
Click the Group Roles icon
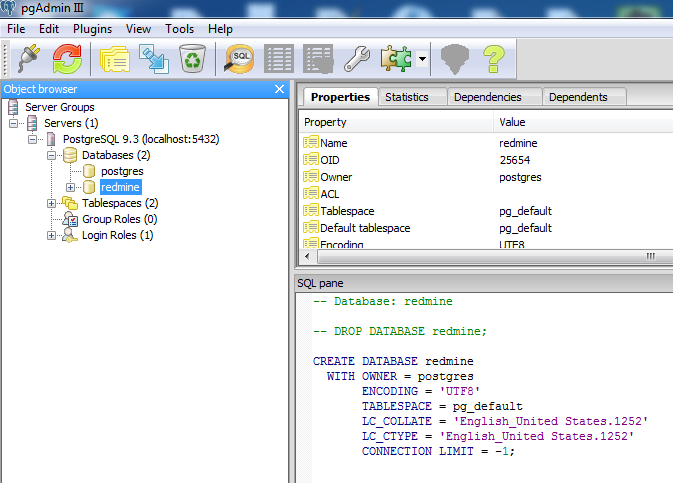pos(70,219)
